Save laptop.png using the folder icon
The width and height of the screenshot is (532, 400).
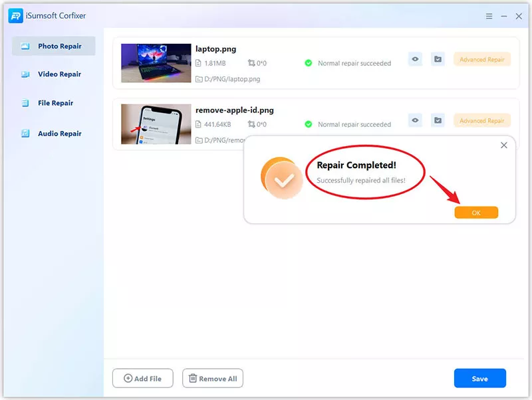pos(438,59)
